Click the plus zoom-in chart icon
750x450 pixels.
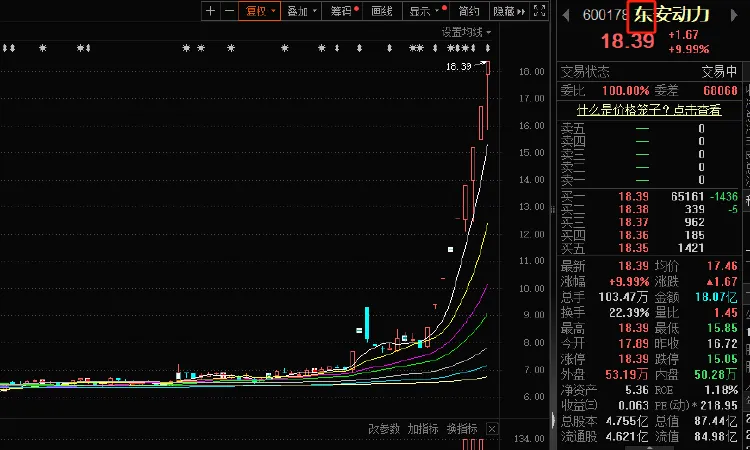(210, 12)
